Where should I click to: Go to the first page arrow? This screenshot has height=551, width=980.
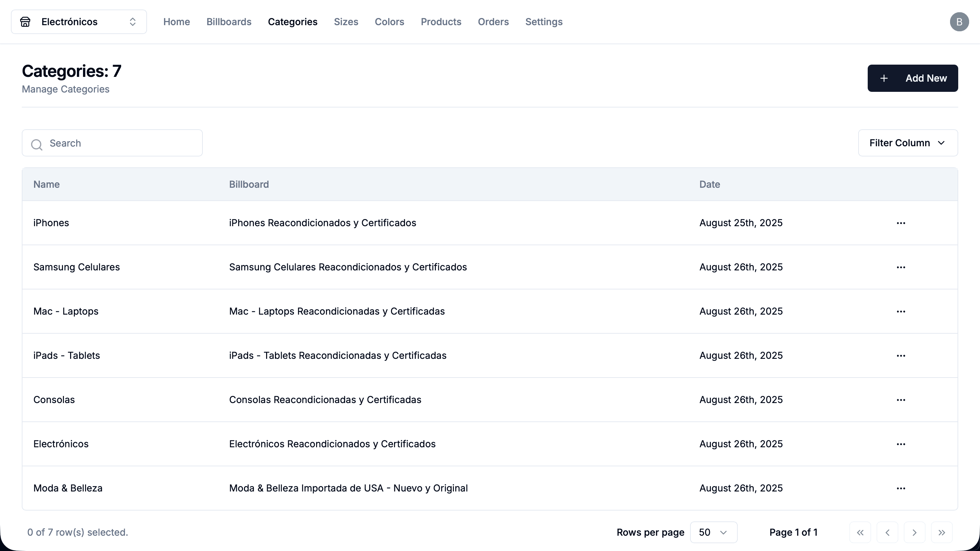pyautogui.click(x=860, y=532)
